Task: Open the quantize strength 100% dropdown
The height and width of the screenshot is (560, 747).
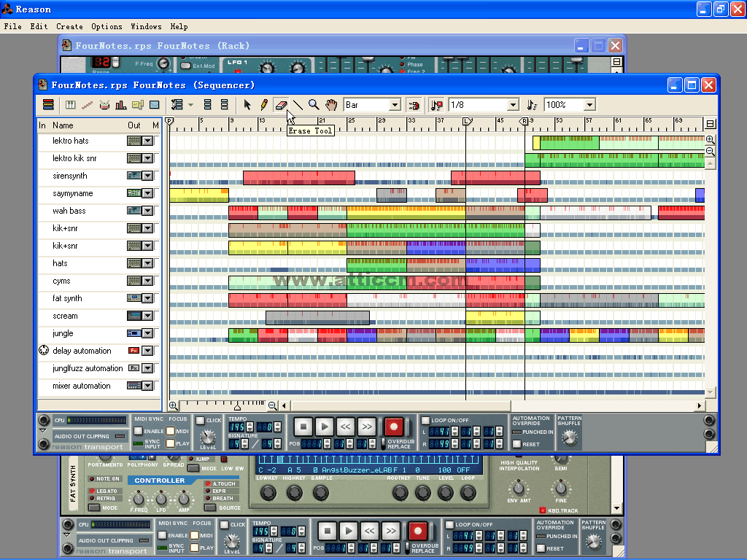Action: 589,105
